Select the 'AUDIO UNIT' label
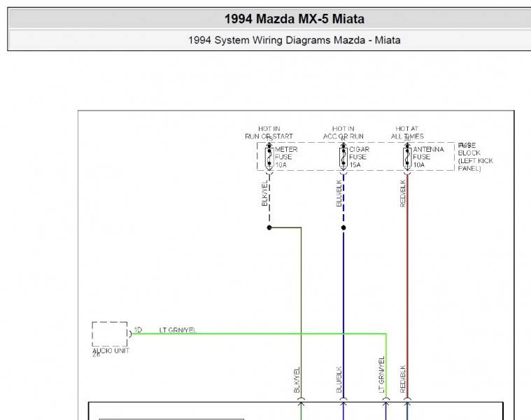 tap(111, 351)
